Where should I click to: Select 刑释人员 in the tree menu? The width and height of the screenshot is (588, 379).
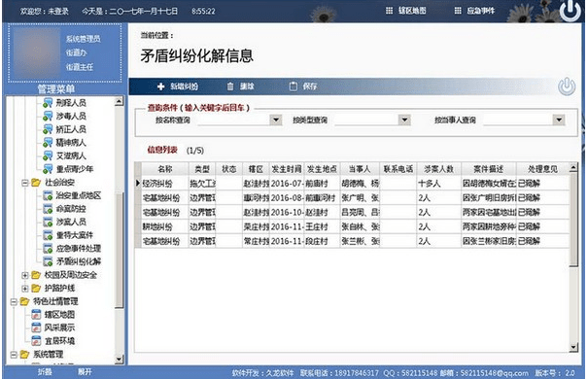coord(71,102)
